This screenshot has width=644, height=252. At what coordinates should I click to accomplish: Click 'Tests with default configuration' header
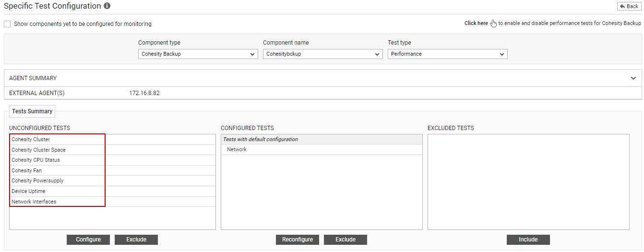click(322, 139)
